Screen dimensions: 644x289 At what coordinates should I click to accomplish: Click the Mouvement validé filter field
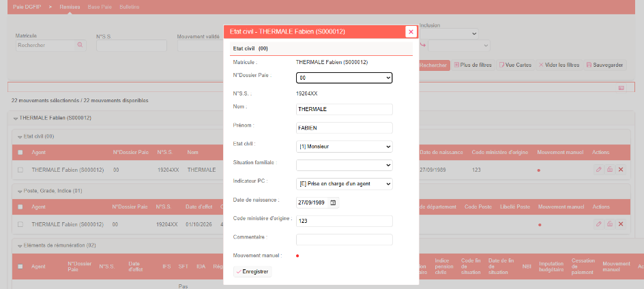[x=201, y=46]
